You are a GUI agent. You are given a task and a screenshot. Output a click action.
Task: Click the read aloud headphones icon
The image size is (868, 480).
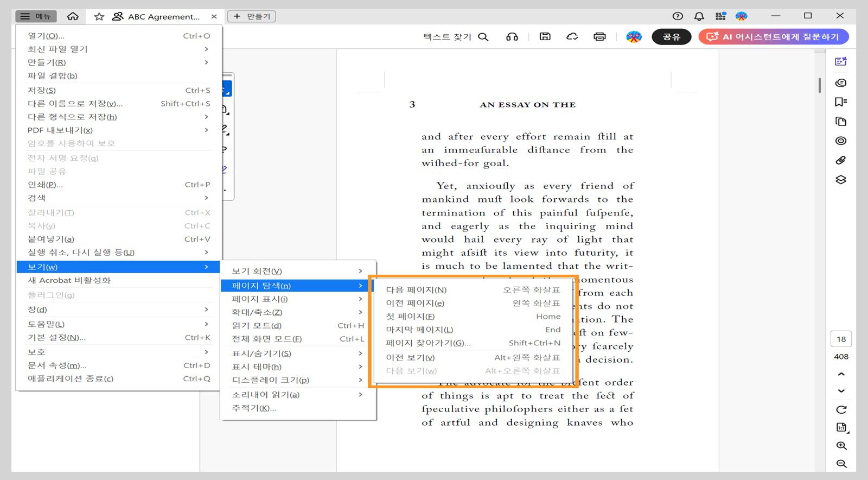tap(512, 37)
